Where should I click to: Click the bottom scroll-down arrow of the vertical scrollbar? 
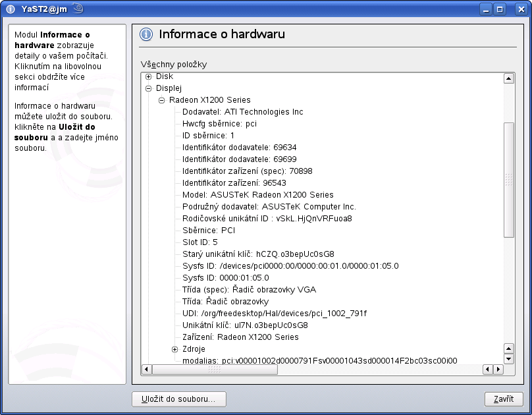[508, 359]
